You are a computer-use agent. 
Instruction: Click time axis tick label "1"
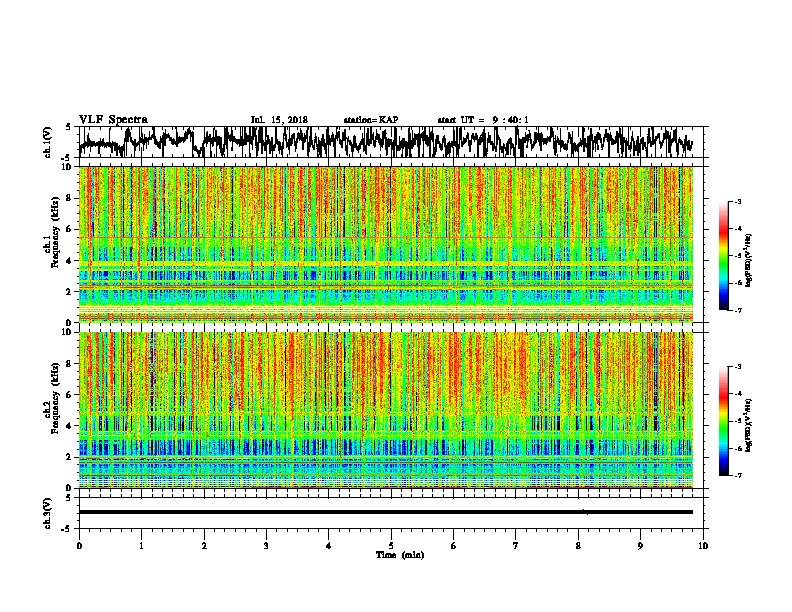pos(141,546)
